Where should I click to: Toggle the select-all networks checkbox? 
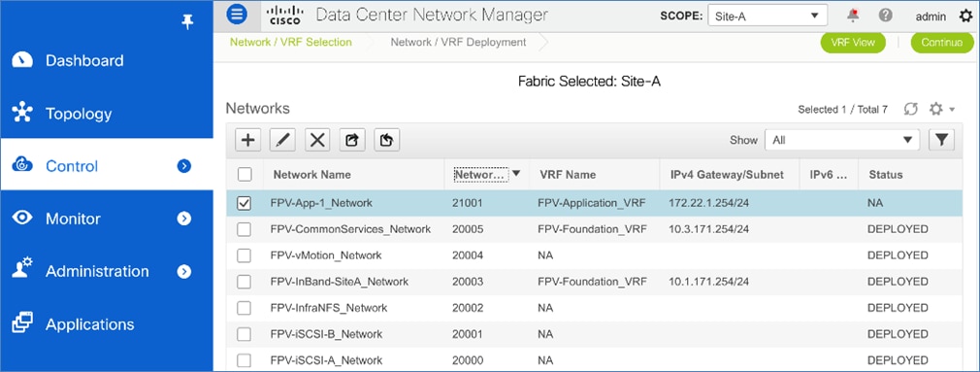[245, 175]
